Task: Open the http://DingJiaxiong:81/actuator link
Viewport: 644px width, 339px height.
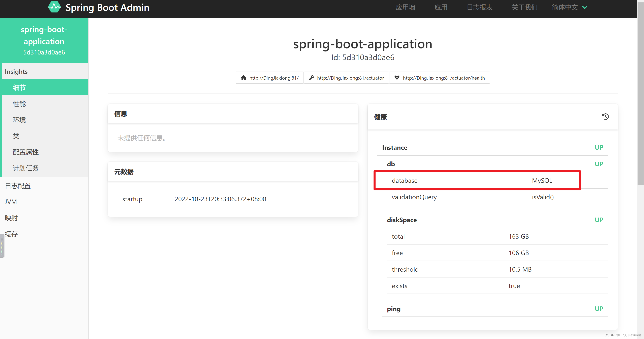Action: (346, 78)
